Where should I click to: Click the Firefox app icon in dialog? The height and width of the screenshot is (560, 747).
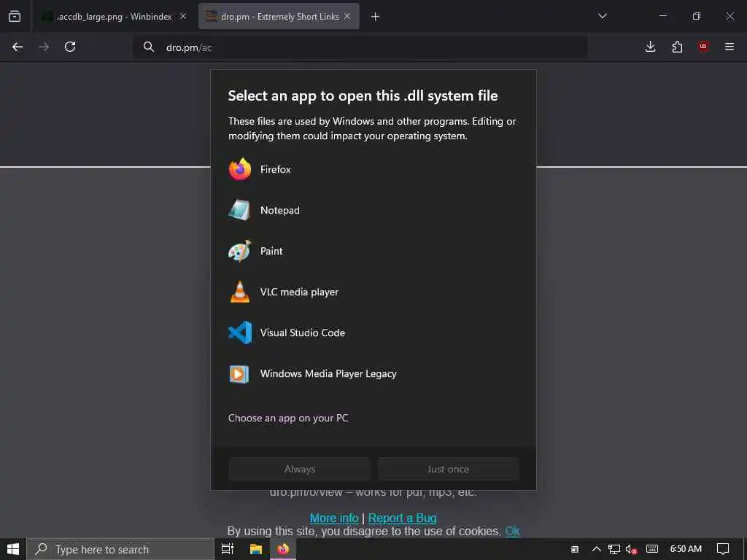coord(239,169)
